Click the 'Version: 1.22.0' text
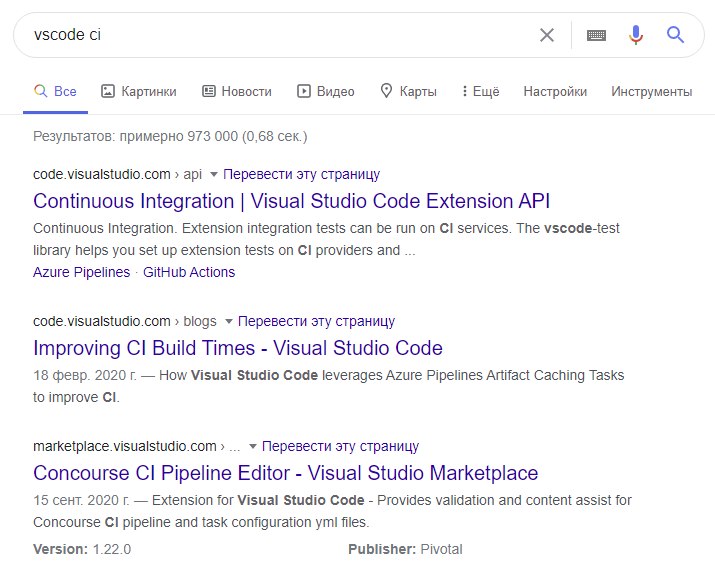The width and height of the screenshot is (715, 578). click(x=82, y=549)
